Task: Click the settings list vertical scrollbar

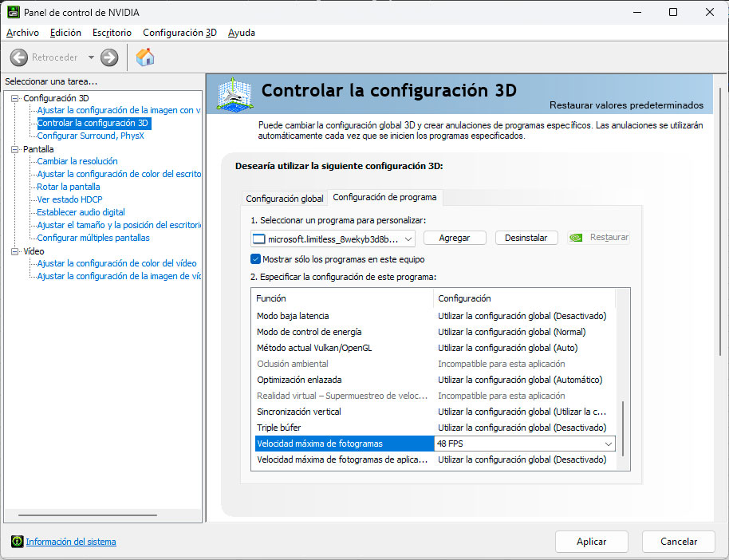Action: [x=623, y=428]
